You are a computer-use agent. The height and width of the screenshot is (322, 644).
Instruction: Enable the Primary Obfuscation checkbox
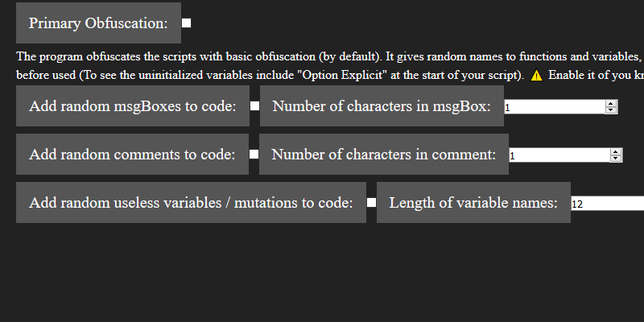(x=187, y=23)
